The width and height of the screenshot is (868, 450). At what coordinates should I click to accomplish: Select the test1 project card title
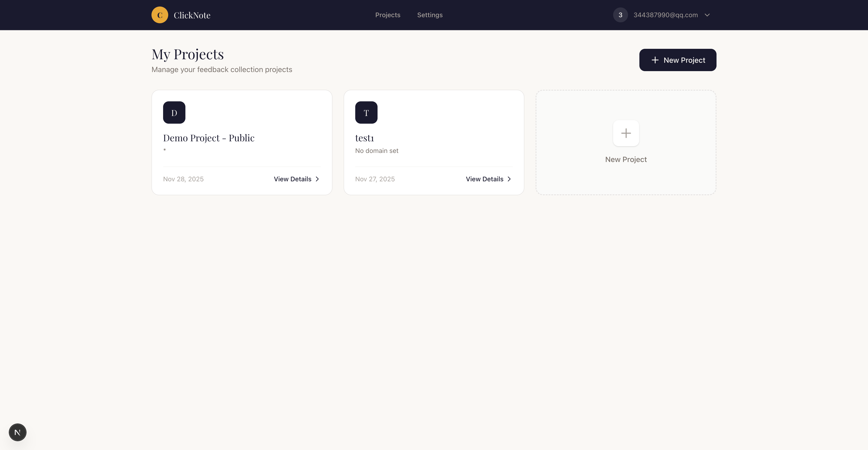coord(364,138)
